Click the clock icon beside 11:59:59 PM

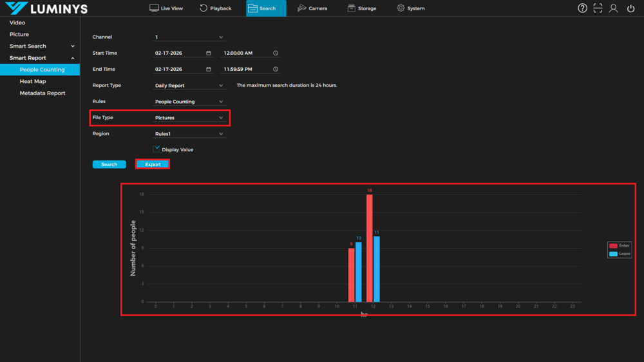[x=276, y=69]
